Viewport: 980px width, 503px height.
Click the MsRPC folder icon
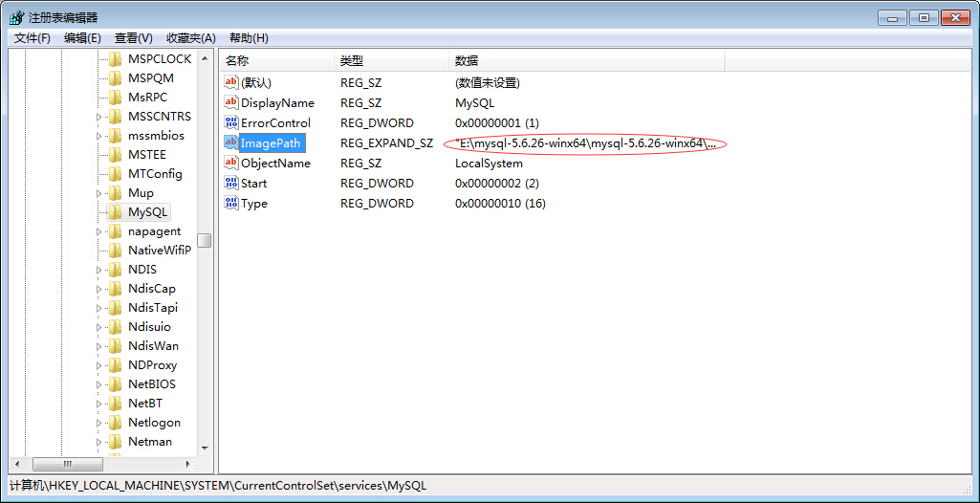pos(115,98)
